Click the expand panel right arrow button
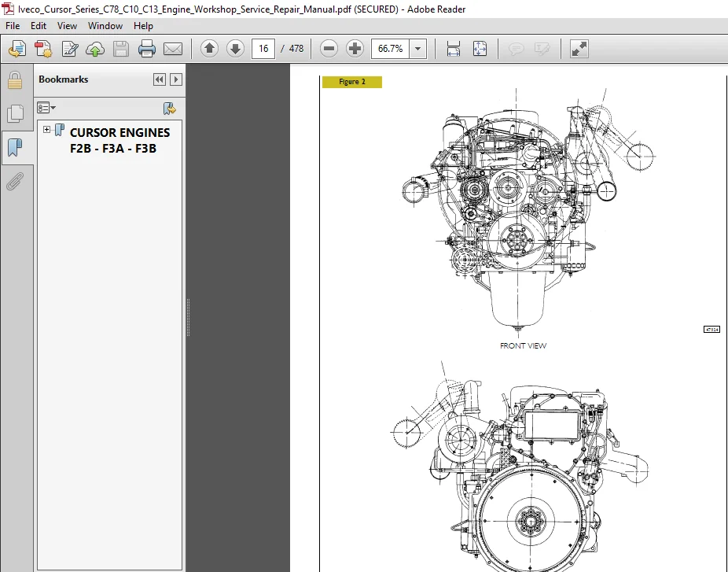This screenshot has height=572, width=728. click(x=176, y=79)
